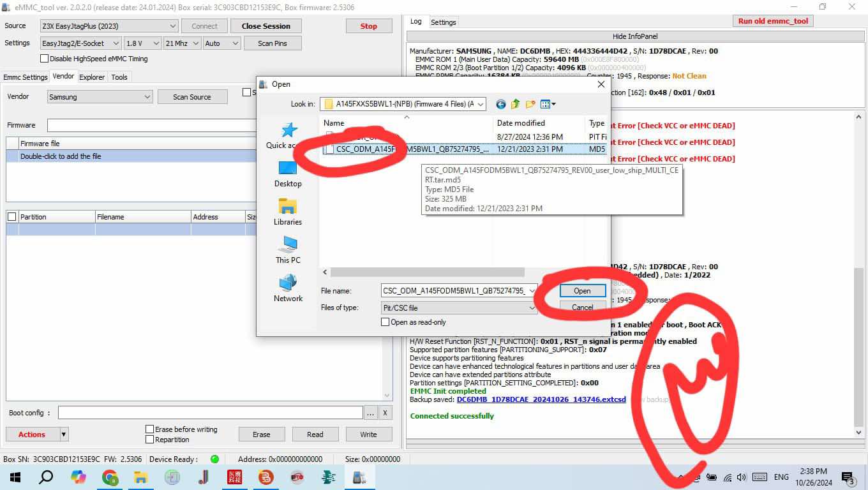Switch to the Vendor tab
Screen dimensions: 868x490
[63, 77]
